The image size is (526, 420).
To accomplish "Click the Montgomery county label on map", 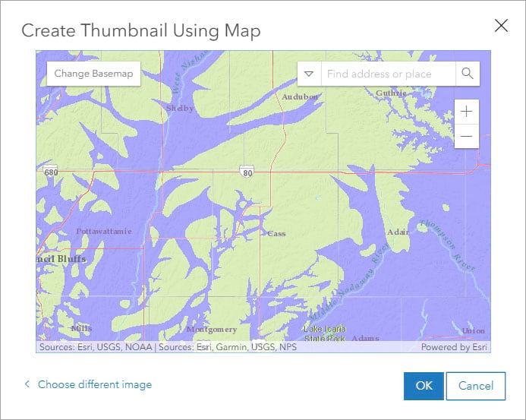I will (212, 330).
